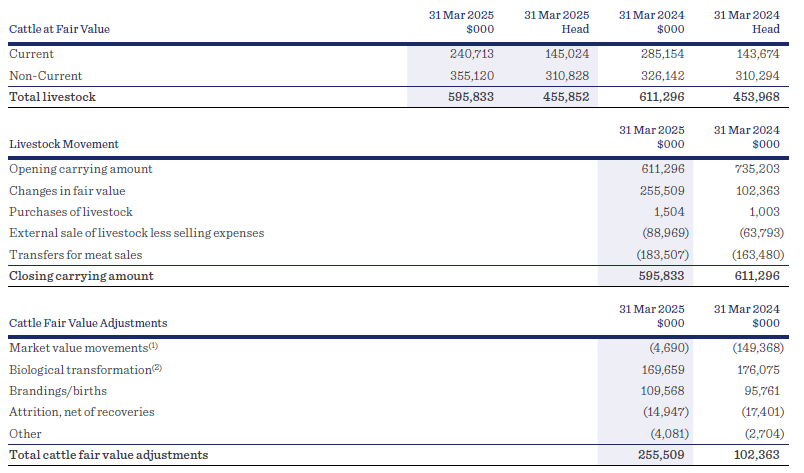Select the Brandings/births 2025 value 109,568
This screenshot has width=804, height=473.
[661, 390]
